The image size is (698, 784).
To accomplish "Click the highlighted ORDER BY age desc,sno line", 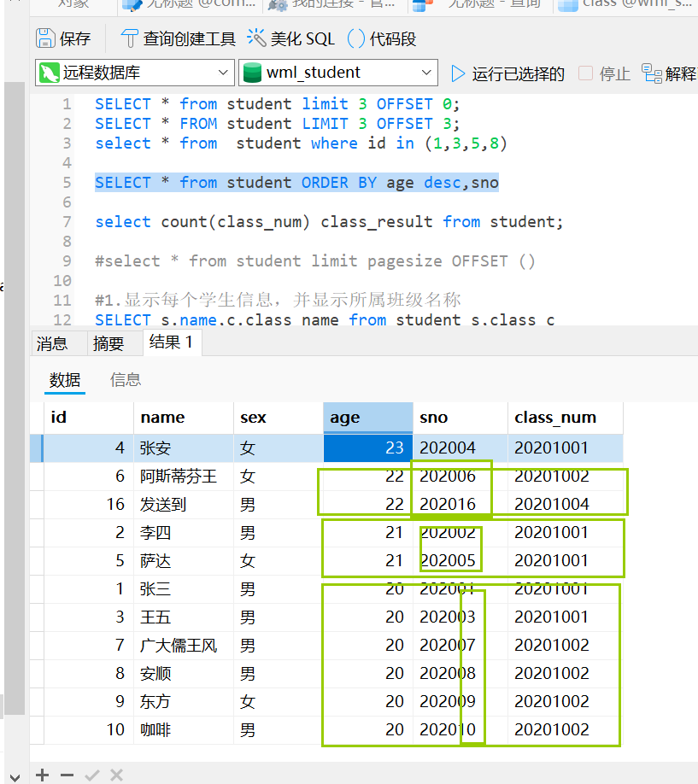I will coord(296,183).
